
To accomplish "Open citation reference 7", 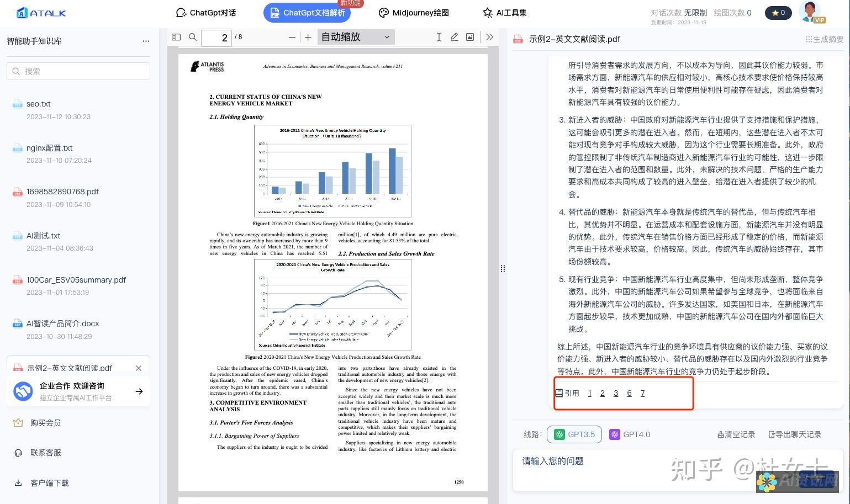I will pyautogui.click(x=642, y=393).
